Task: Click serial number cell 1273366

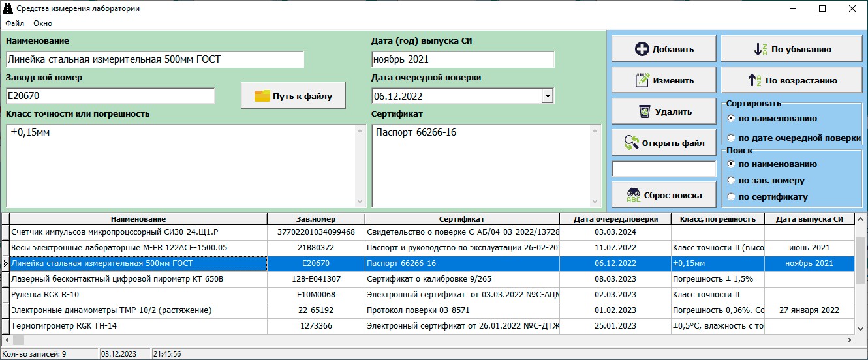Action: click(x=316, y=326)
